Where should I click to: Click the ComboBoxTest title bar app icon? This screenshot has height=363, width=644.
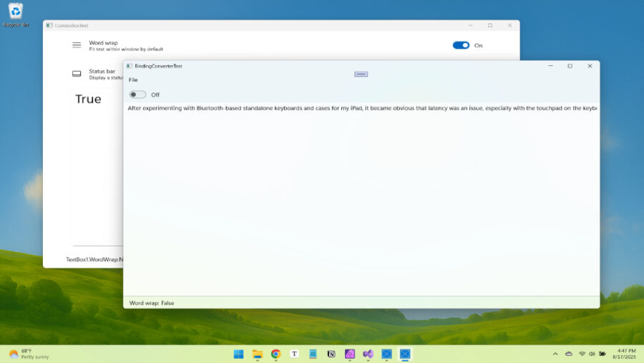(x=49, y=26)
